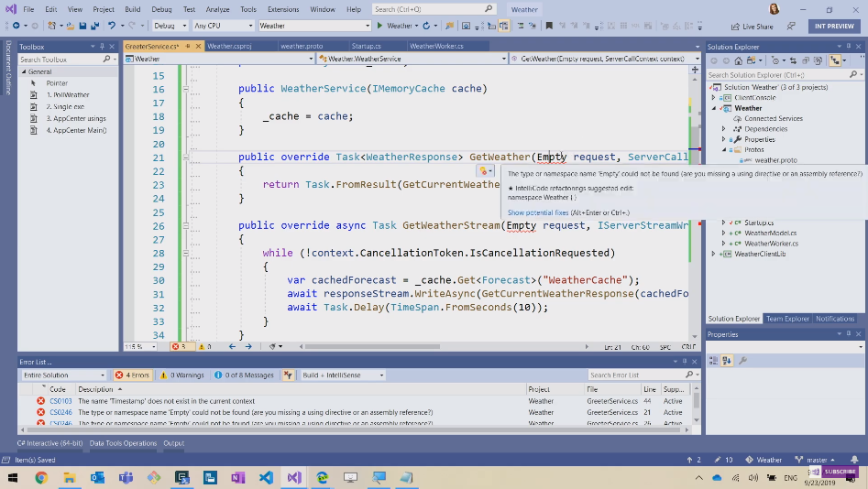This screenshot has height=489, width=868.
Task: Click the Solution Explorer Home icon
Action: click(x=739, y=60)
